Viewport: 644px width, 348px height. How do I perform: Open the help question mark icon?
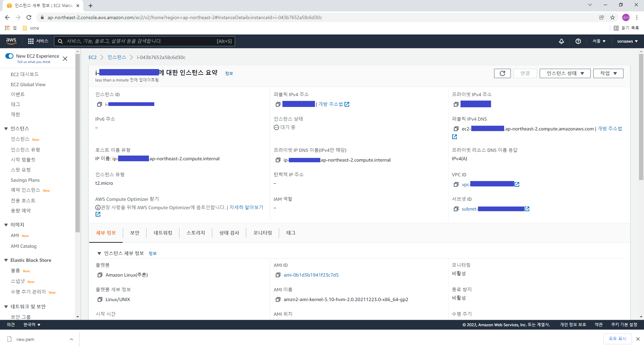[578, 41]
